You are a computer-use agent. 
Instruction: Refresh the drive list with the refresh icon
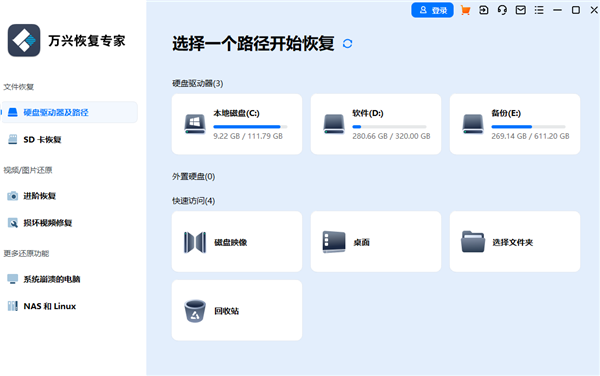(x=347, y=44)
